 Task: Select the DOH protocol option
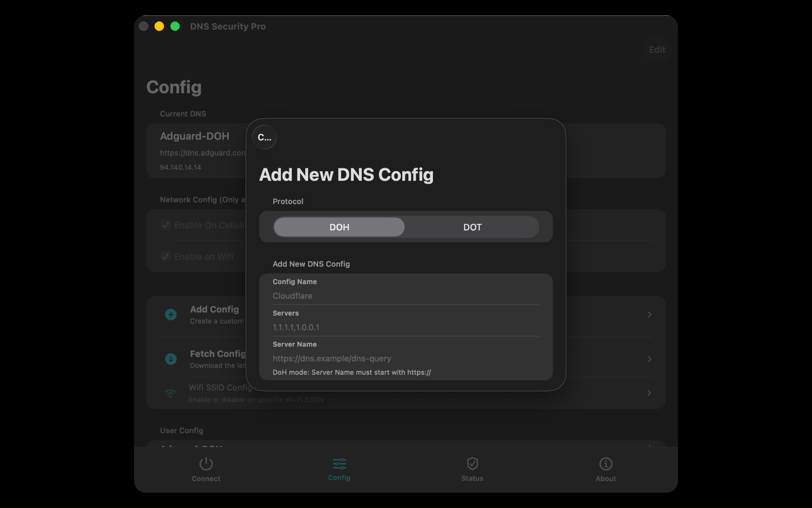339,227
